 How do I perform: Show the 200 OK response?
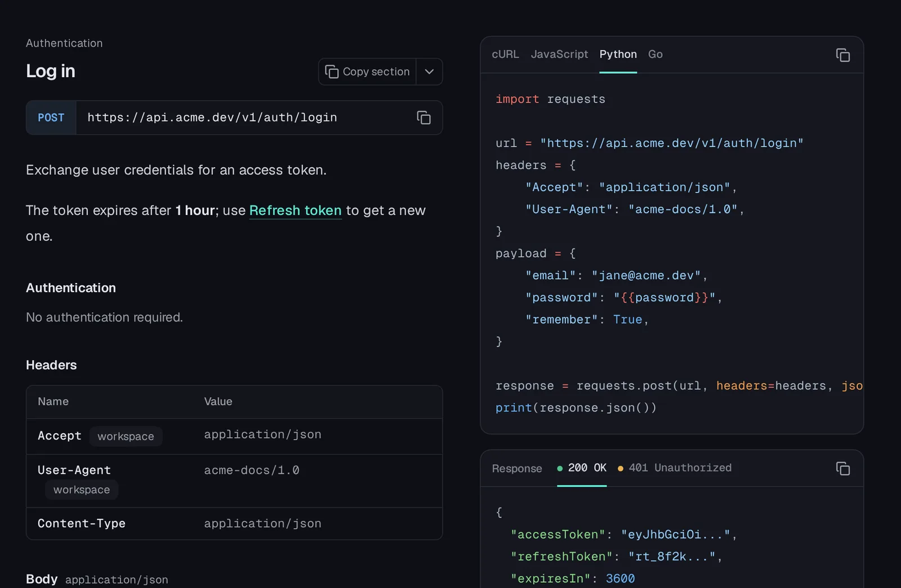(582, 468)
